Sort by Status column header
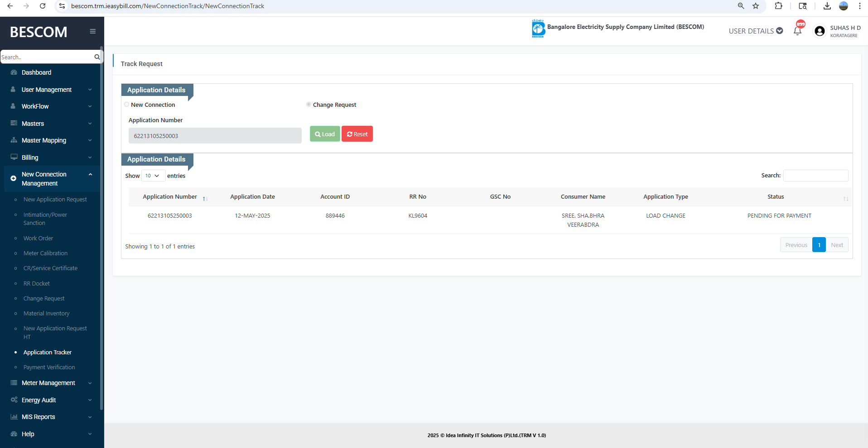The width and height of the screenshot is (868, 448). [x=776, y=197]
